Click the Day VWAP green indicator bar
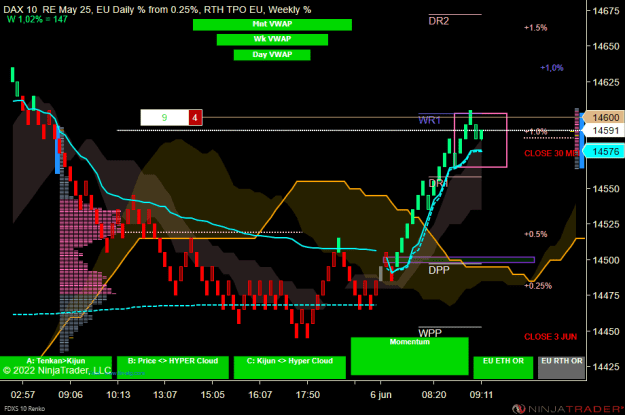Screen dimensions: 625x415 (x=272, y=55)
